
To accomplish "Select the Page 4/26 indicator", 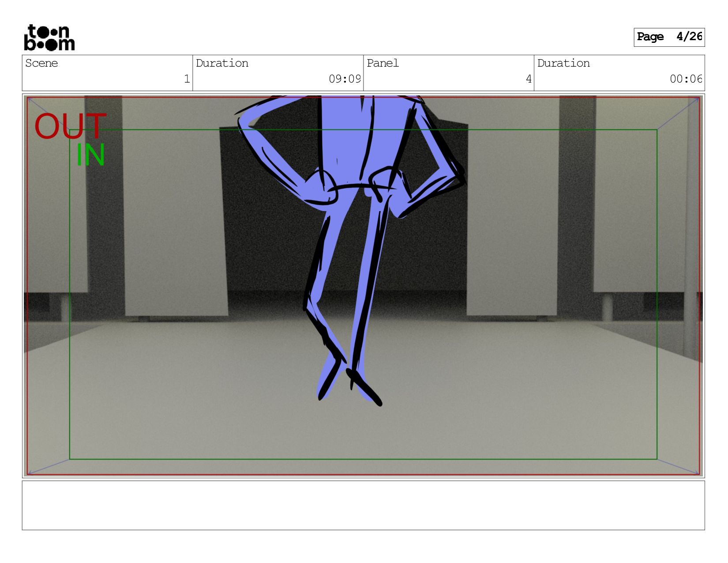I will coord(669,37).
